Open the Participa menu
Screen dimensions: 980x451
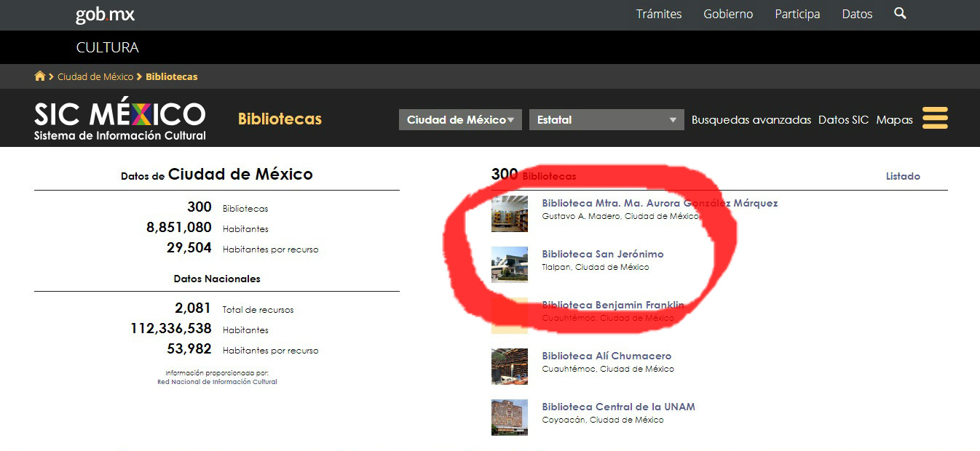(x=797, y=14)
